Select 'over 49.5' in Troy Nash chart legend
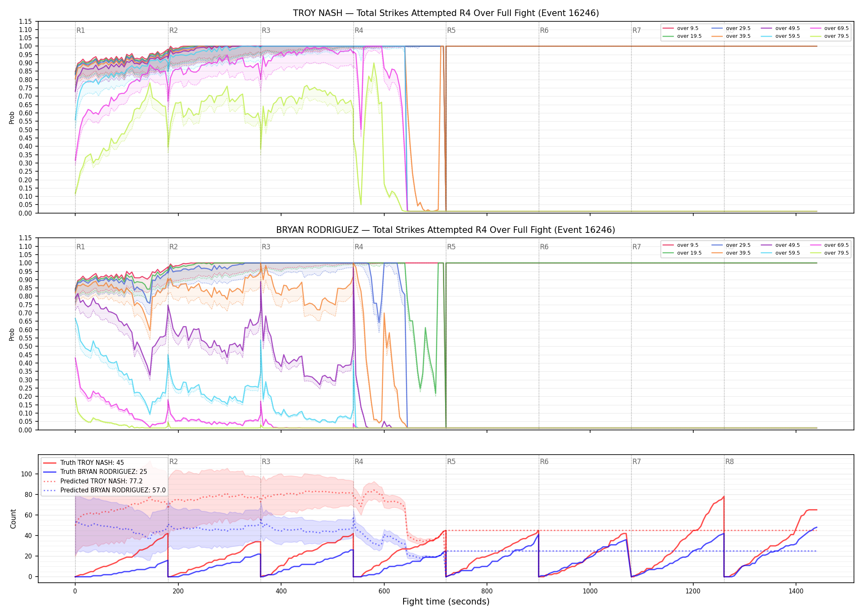Image resolution: width=863 pixels, height=616 pixels. pyautogui.click(x=780, y=28)
